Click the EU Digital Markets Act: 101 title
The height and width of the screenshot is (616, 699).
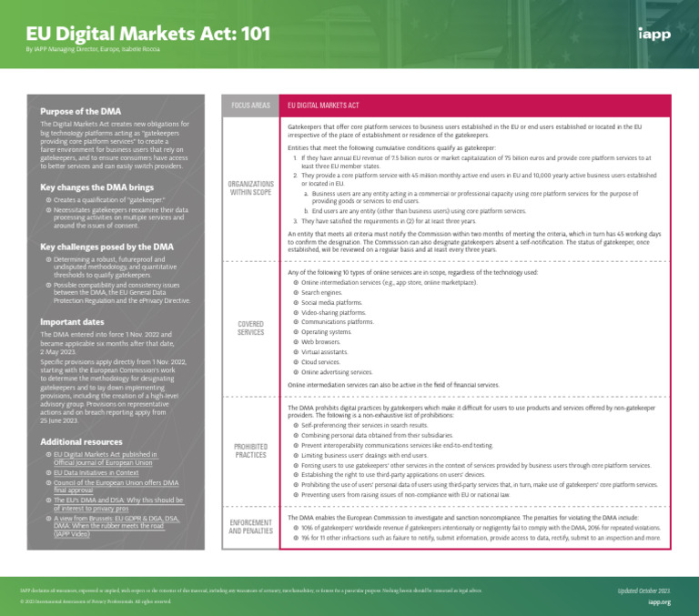click(148, 34)
